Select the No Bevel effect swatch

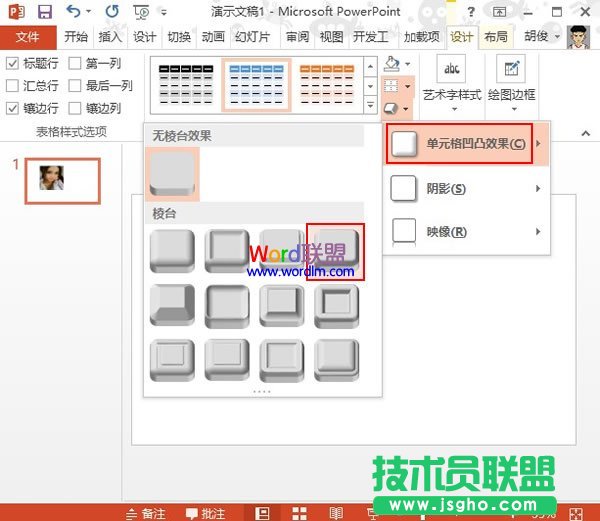pos(172,174)
